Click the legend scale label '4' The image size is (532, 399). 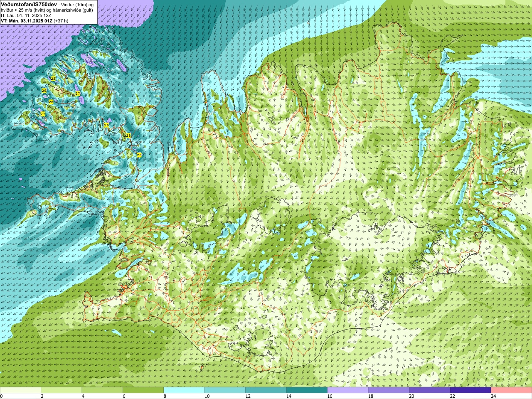pyautogui.click(x=83, y=396)
